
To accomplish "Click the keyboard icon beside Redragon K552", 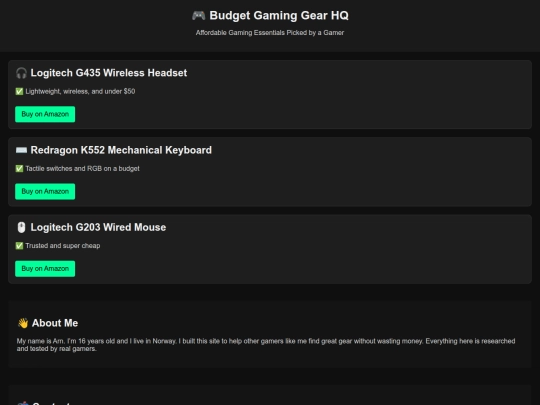I will pos(21,150).
